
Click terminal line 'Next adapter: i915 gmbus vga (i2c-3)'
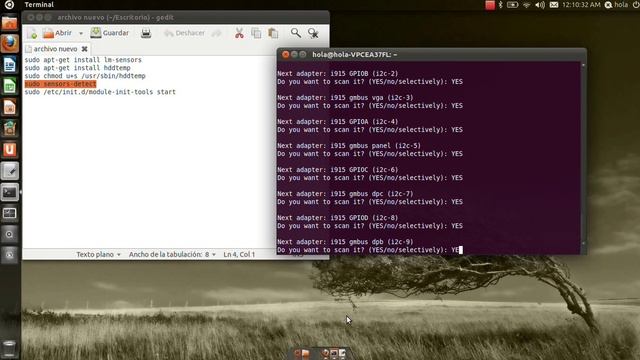coord(345,98)
